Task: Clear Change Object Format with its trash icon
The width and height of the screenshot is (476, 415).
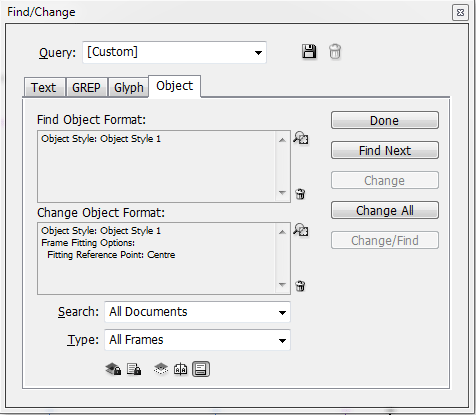Action: 300,286
